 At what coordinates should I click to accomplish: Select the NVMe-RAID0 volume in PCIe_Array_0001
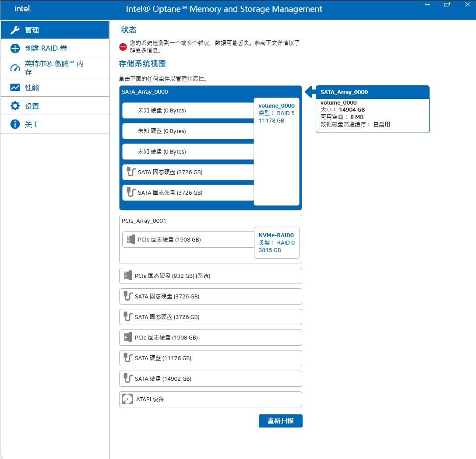click(x=276, y=242)
